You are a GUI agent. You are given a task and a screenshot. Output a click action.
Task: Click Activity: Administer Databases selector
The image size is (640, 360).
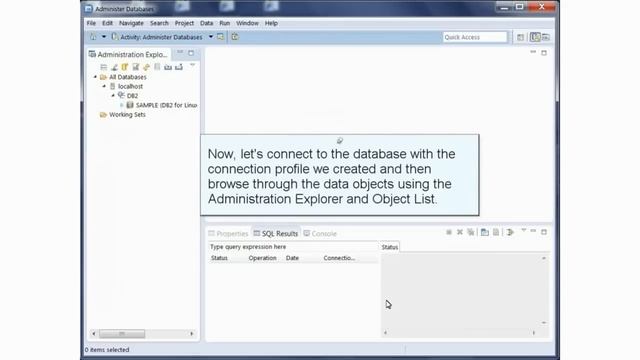click(158, 37)
